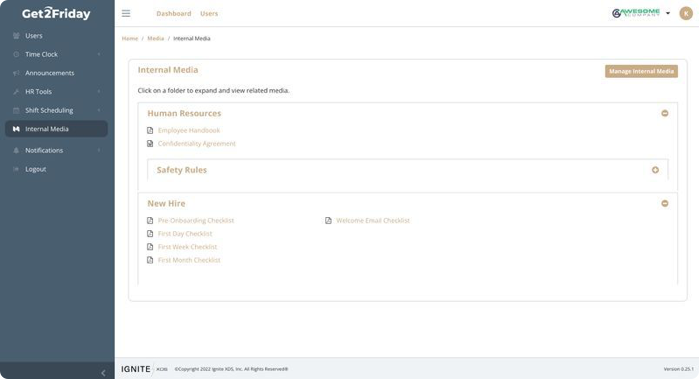The image size is (699, 379).
Task: Click the hamburger menu icon in top bar
Action: coord(126,13)
